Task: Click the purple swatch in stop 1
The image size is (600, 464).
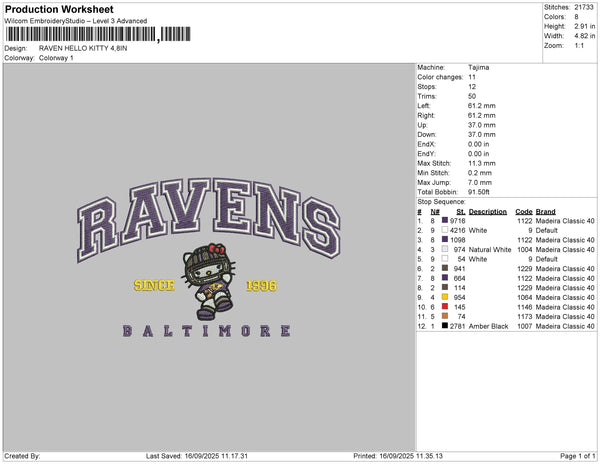Action: pos(445,220)
